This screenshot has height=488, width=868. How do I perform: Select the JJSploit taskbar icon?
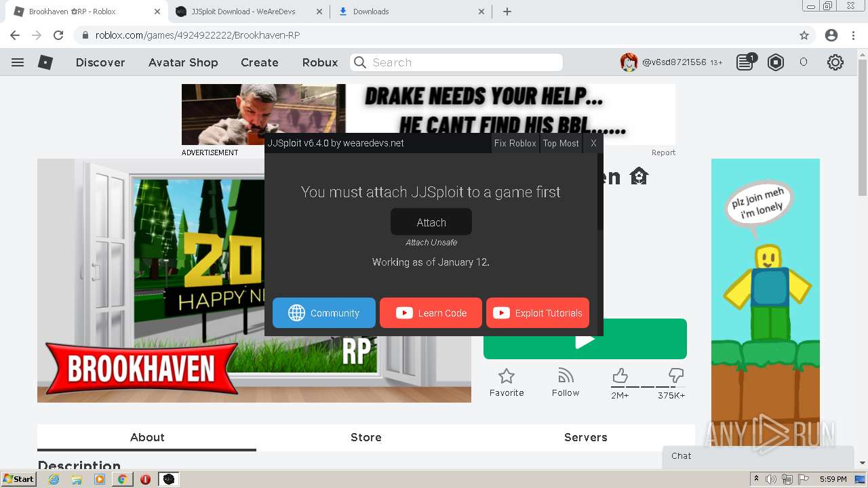tap(169, 479)
